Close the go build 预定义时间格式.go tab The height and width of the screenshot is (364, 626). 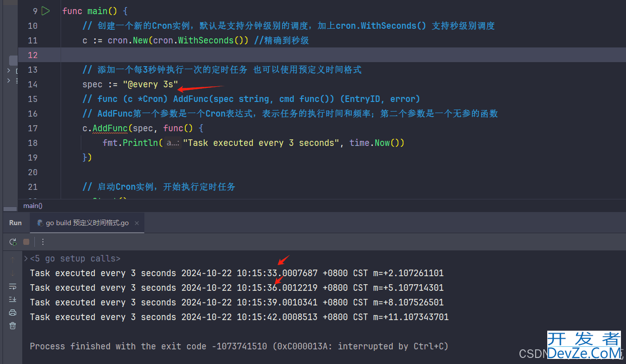click(137, 223)
